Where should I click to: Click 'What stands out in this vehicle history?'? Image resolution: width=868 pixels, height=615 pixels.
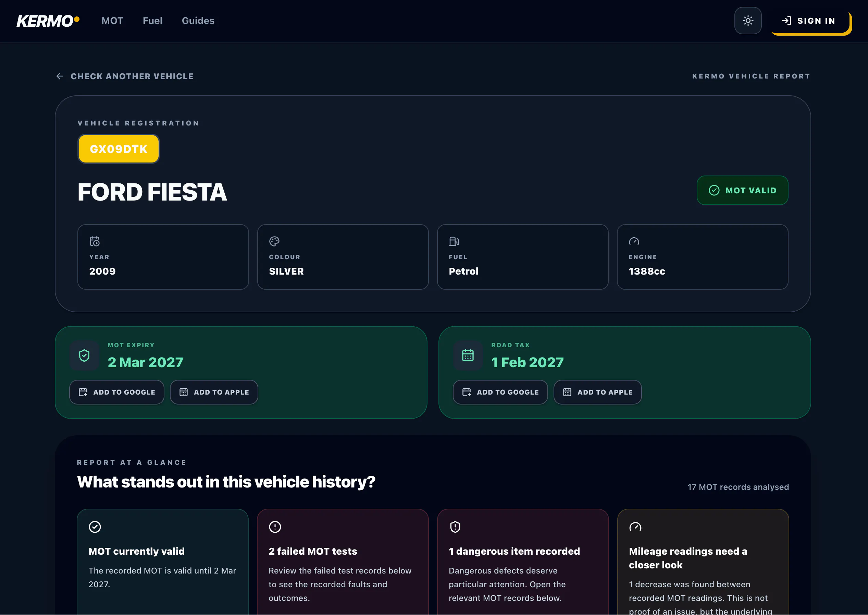click(226, 482)
